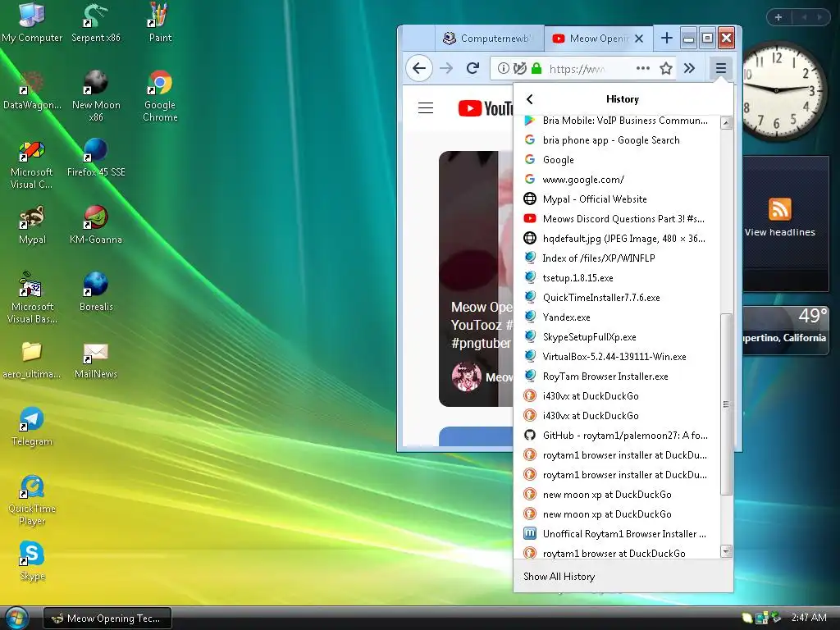Open the Paint desktop shortcut
Screen dimensions: 840x630
[160, 23]
